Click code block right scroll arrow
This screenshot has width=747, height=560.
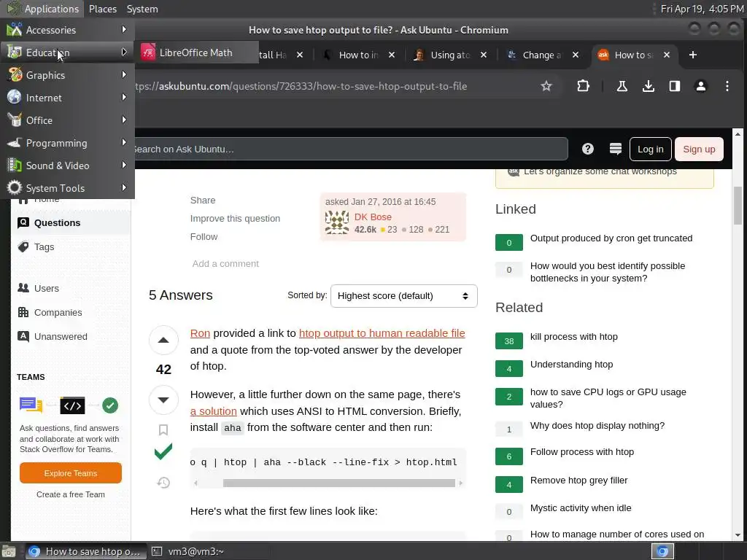tap(461, 483)
